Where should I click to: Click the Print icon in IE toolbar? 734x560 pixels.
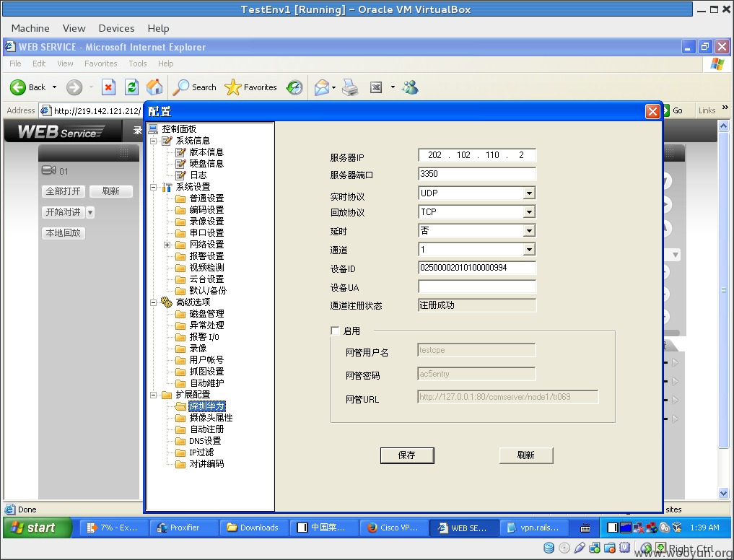[x=350, y=87]
